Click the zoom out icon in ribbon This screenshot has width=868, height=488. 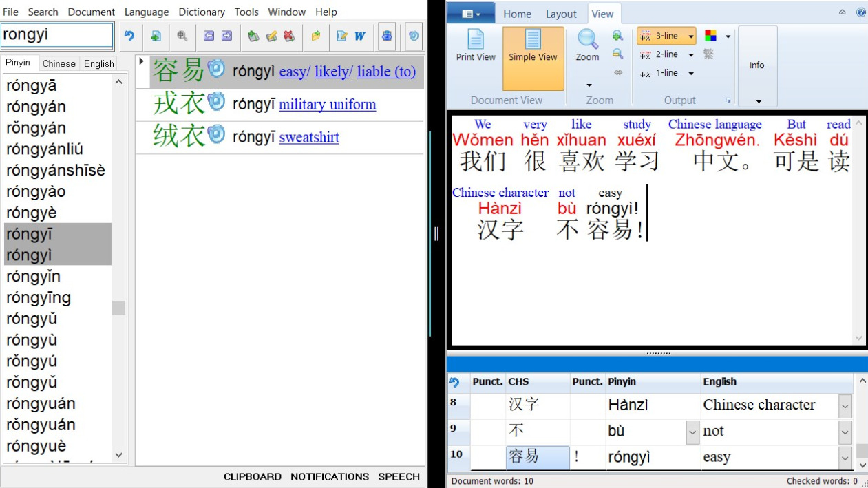[617, 54]
